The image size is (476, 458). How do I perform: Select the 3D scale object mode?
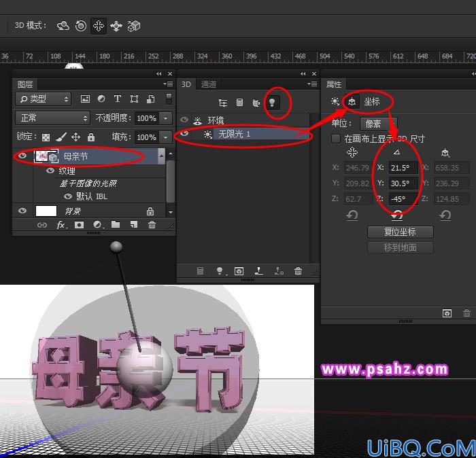click(x=133, y=26)
